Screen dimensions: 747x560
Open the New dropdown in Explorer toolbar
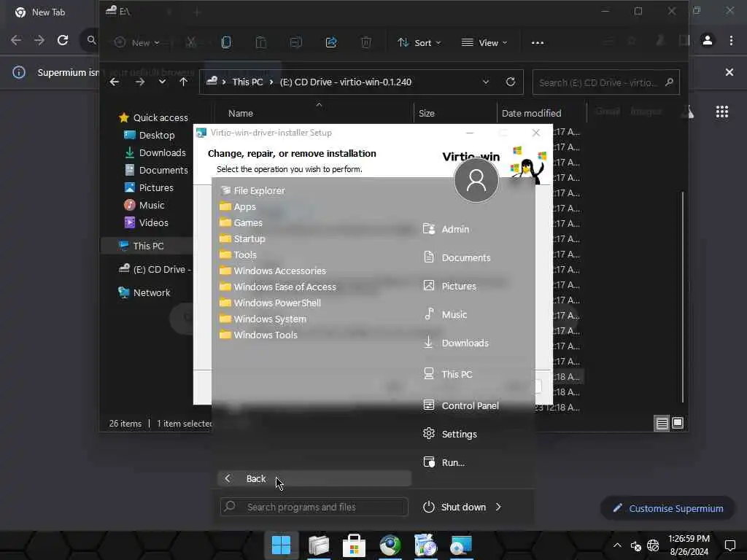click(136, 43)
